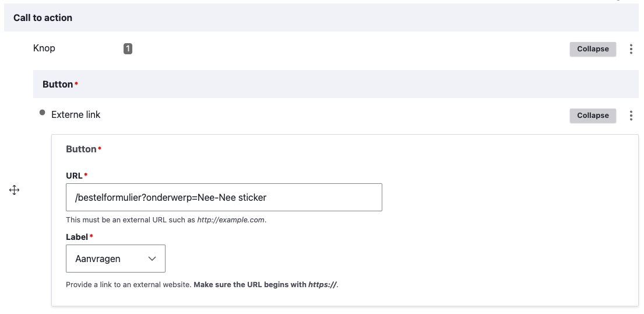Click the Call to action header

[x=43, y=18]
